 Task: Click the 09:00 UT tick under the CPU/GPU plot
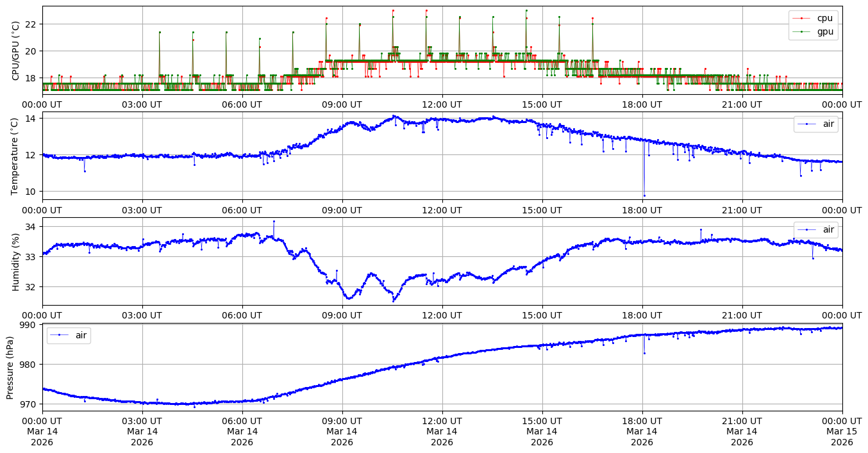click(x=342, y=104)
